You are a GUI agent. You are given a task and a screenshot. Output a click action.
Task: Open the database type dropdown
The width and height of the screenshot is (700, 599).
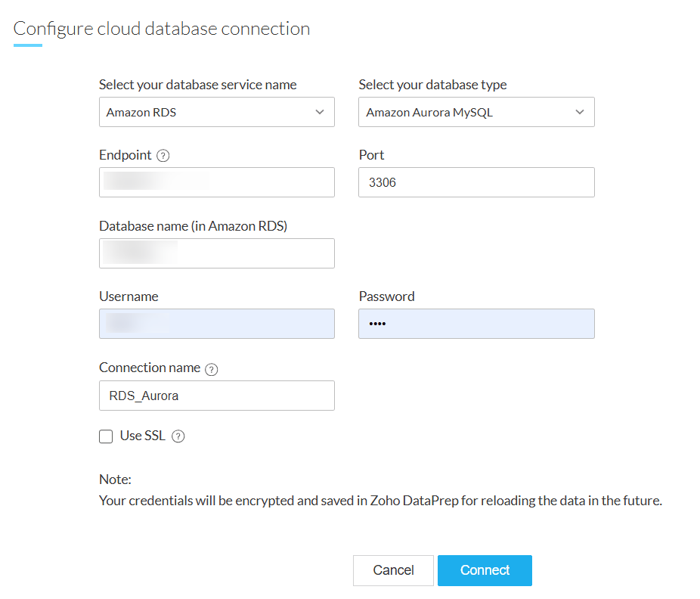click(x=476, y=112)
